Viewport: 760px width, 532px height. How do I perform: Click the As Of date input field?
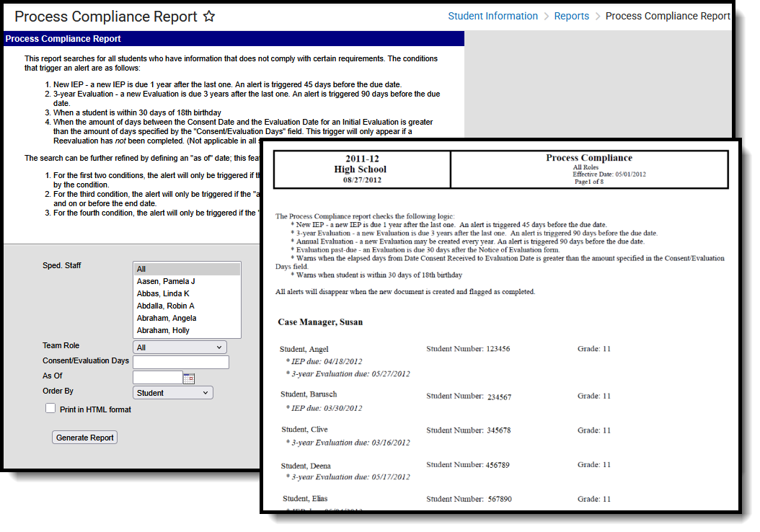click(x=158, y=378)
